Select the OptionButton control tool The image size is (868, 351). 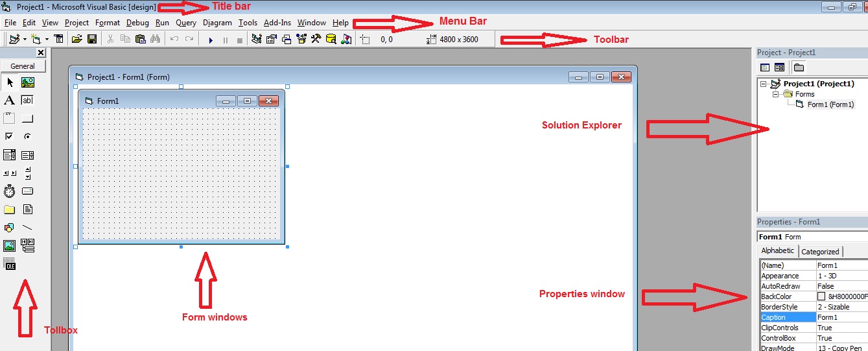(28, 136)
